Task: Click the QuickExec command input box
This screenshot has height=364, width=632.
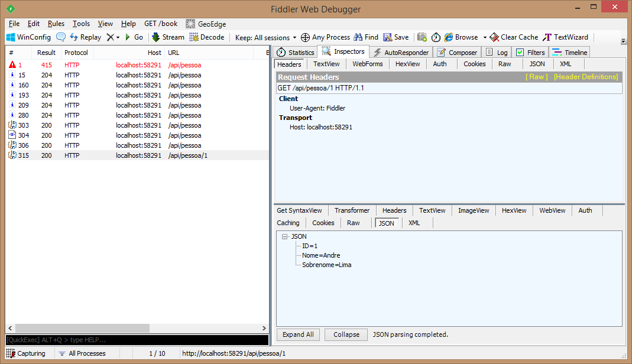Action: pyautogui.click(x=137, y=340)
